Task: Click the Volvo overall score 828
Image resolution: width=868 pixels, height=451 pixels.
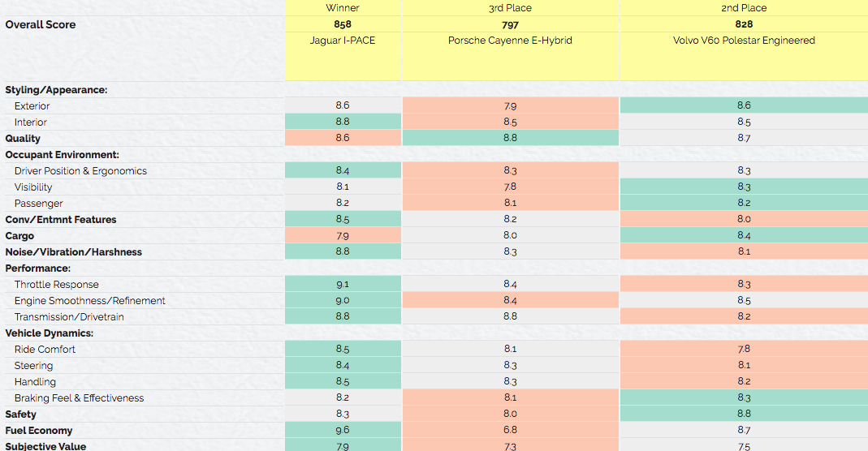Action: 744,24
